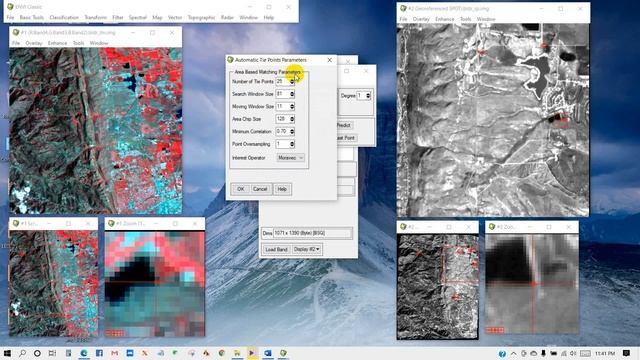Cancel the Automatic Tie Points dialog

pyautogui.click(x=260, y=189)
